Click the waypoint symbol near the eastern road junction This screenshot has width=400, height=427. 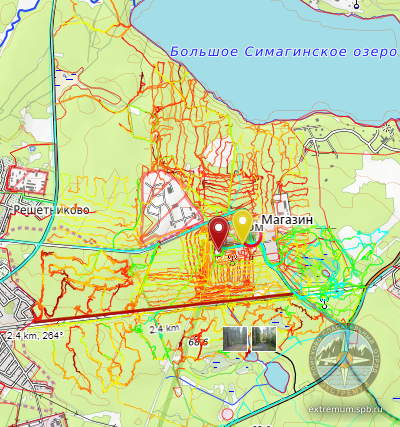click(x=324, y=302)
